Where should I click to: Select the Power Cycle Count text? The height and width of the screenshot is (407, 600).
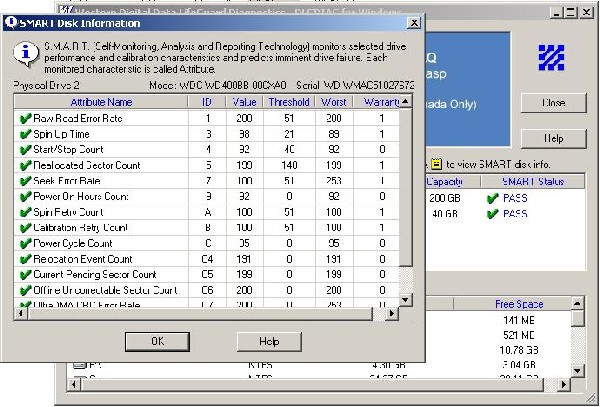point(73,244)
